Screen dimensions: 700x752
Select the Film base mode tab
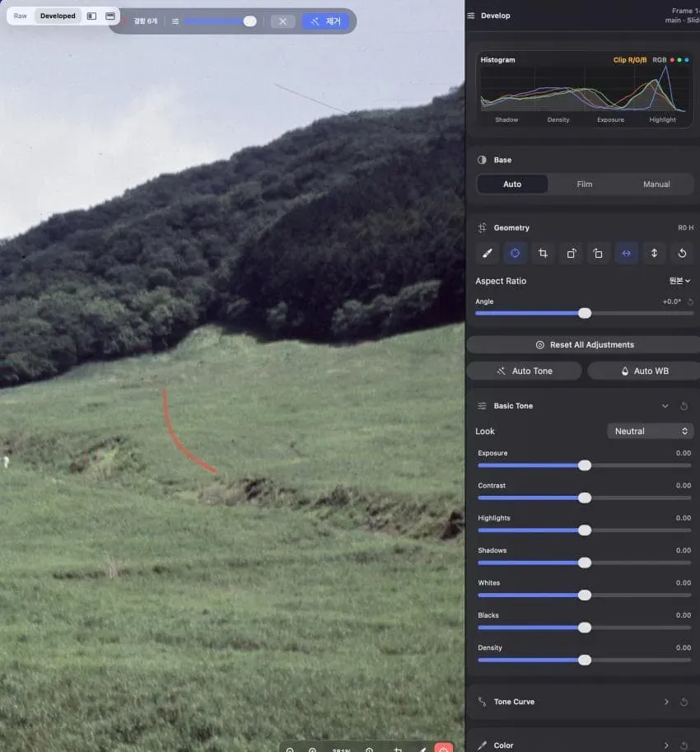(585, 184)
